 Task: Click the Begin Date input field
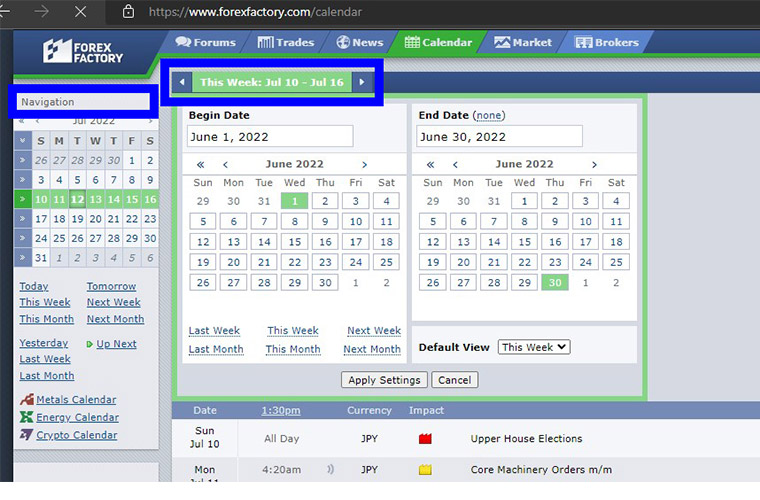coord(270,137)
